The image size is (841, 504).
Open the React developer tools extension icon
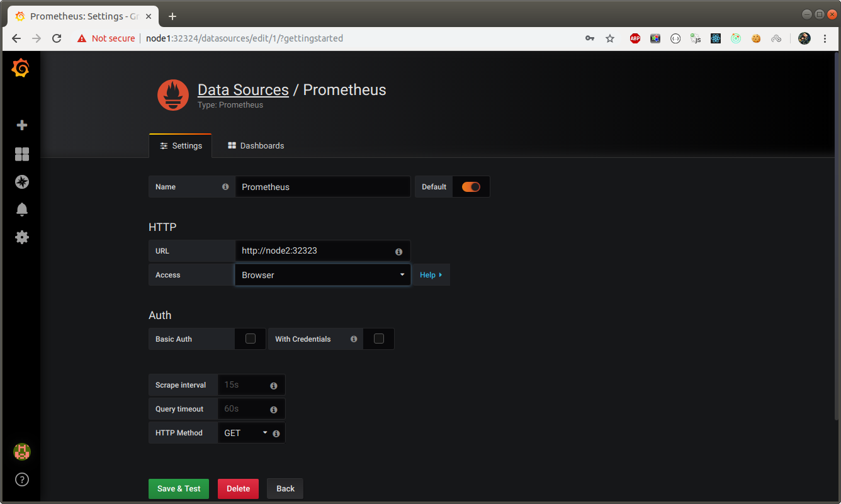(x=716, y=38)
